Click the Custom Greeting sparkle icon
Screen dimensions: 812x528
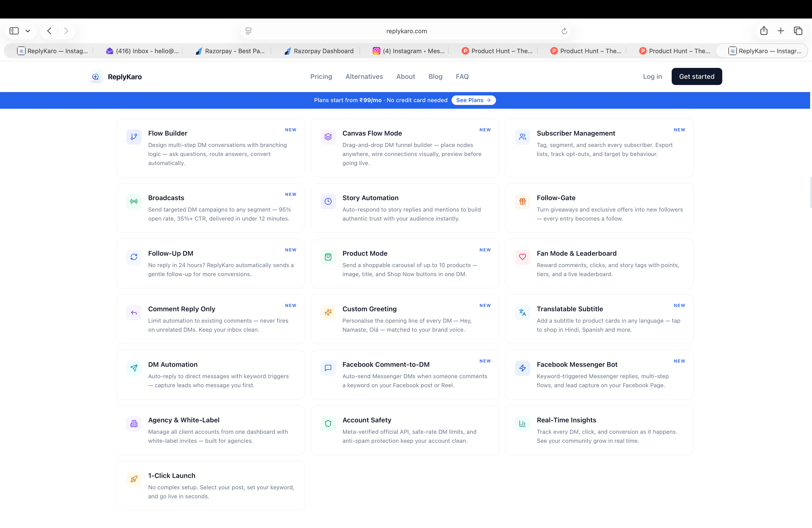(x=328, y=312)
